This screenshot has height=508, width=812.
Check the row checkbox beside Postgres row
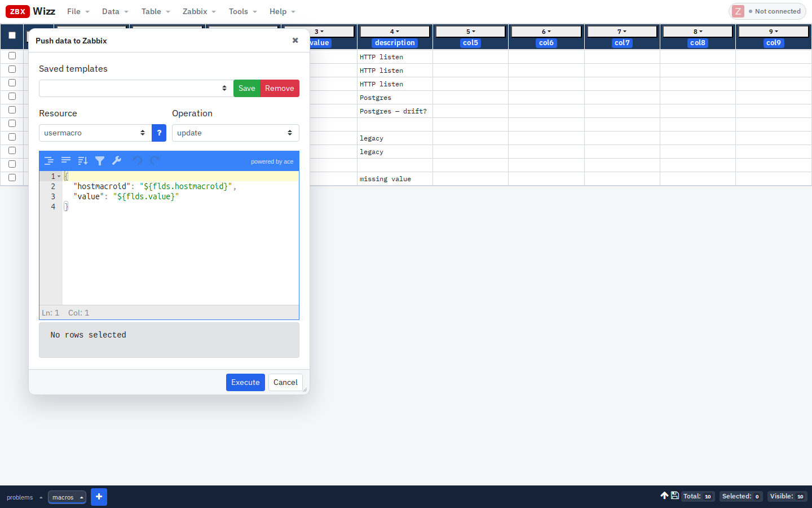(12, 97)
